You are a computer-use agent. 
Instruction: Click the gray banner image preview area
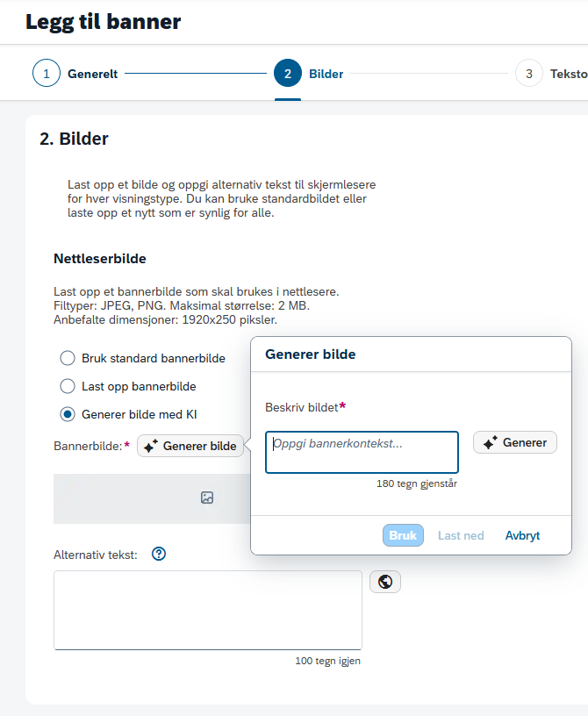coord(152,498)
